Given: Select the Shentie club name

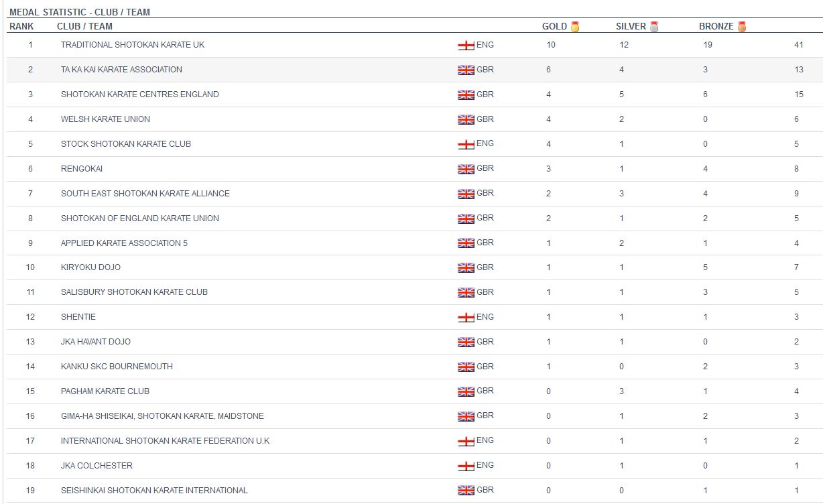Looking at the screenshot, I should pos(78,317).
